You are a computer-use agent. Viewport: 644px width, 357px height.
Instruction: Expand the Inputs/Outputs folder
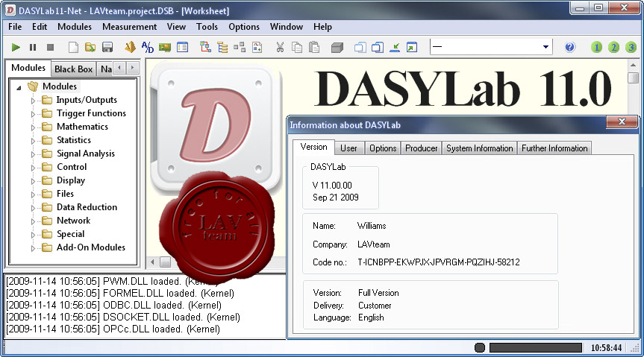[33, 101]
